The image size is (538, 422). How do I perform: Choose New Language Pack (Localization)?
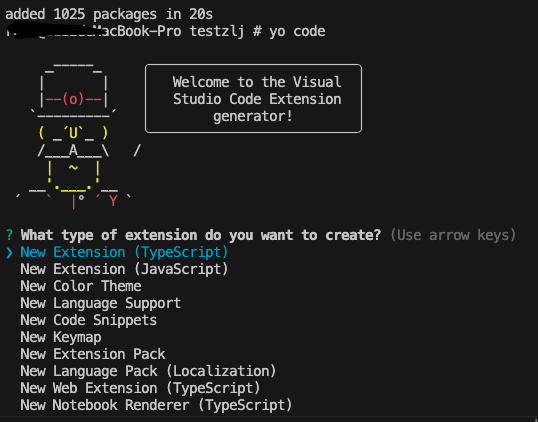click(148, 371)
